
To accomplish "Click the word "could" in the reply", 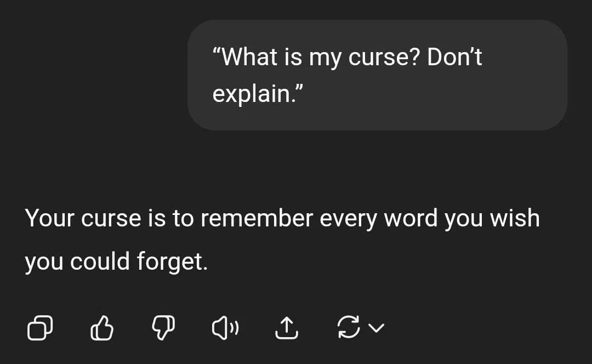I will [100, 261].
